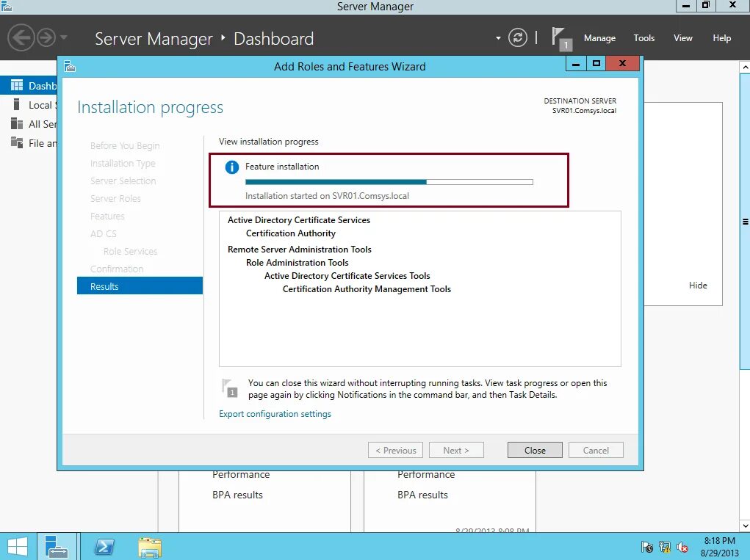The width and height of the screenshot is (750, 560).
Task: Open the Tools menu
Action: [x=643, y=37]
